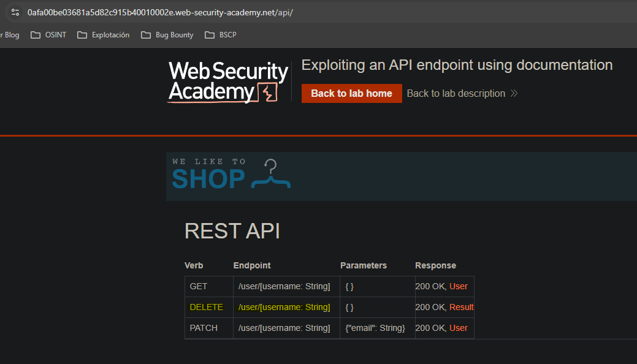Viewport: 637px width, 364px height.
Task: Click the hanger icon in shop logo
Action: [x=271, y=174]
